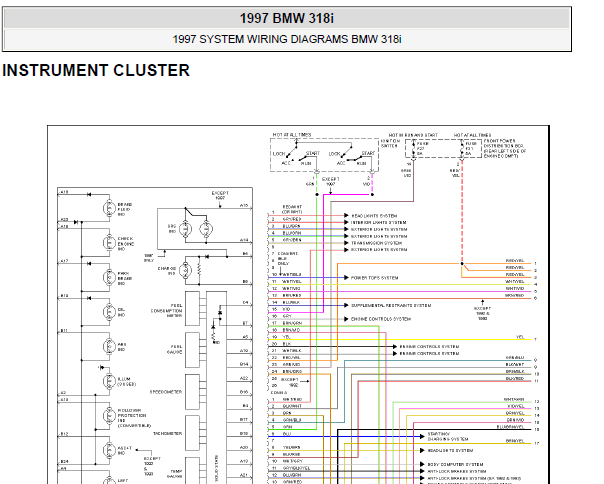Click the Charge indicator lamp symbol
This screenshot has width=604, height=484.
coord(185,271)
